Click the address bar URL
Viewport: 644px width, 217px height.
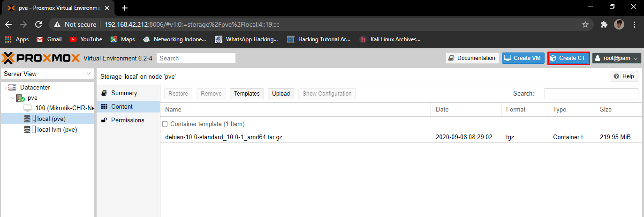click(x=192, y=24)
